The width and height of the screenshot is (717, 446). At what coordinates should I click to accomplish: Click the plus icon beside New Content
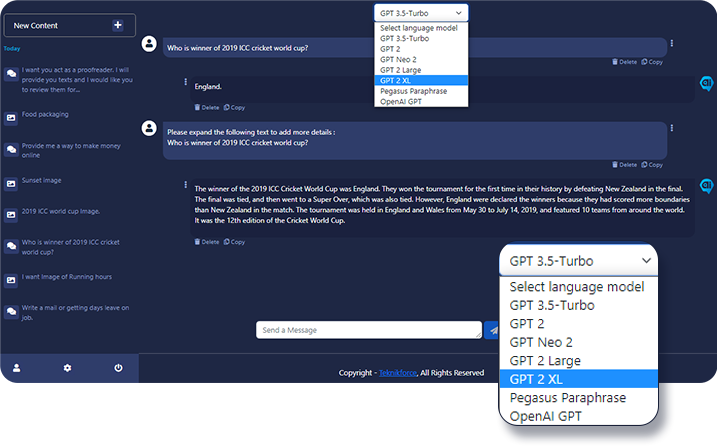tap(118, 25)
